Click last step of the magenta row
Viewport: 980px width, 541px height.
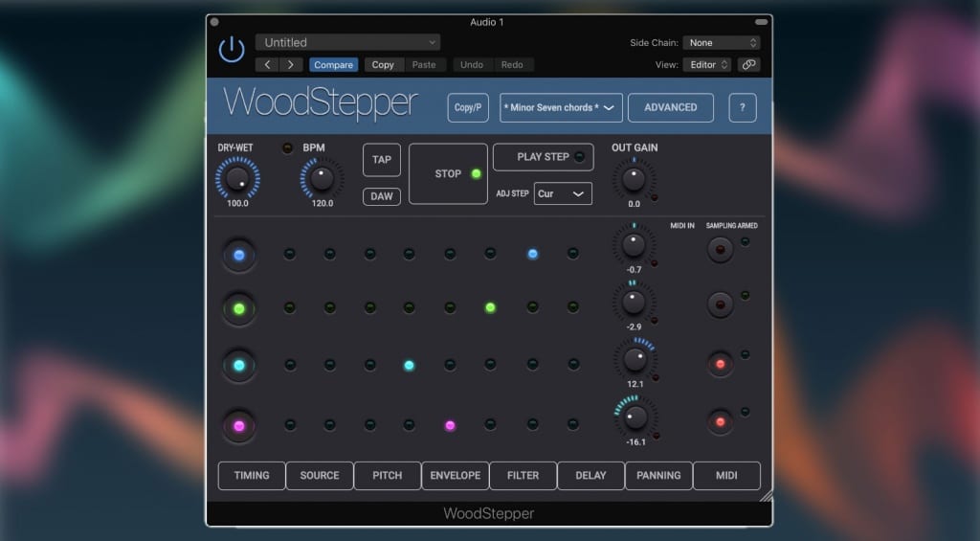[x=572, y=424]
